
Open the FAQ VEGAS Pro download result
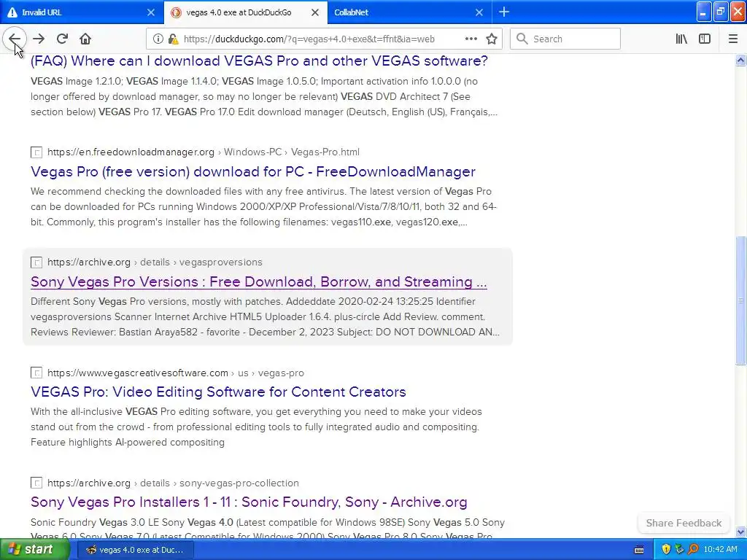point(259,61)
